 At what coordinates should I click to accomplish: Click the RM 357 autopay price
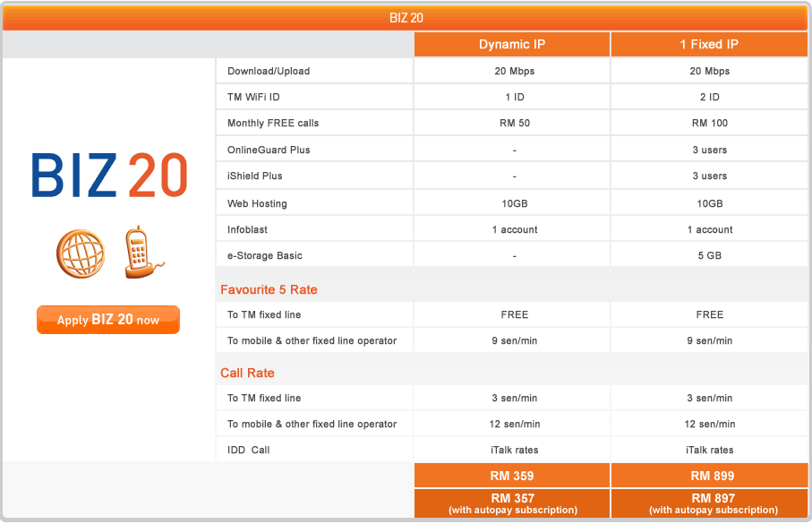coord(512,503)
